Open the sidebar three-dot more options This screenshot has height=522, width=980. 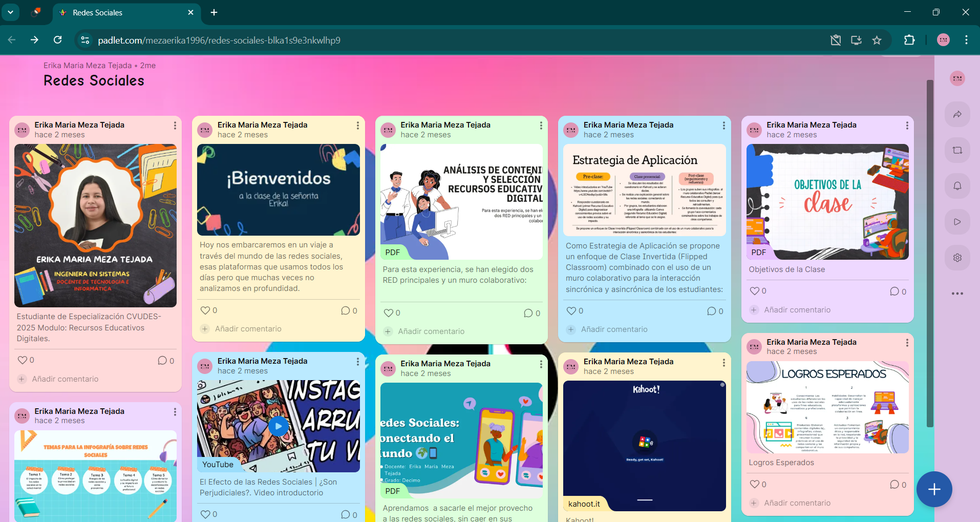[957, 294]
